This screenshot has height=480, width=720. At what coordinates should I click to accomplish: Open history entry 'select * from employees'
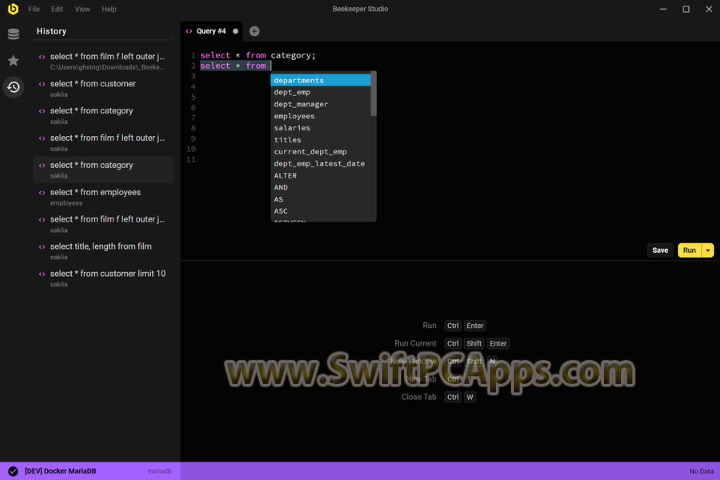[103, 197]
